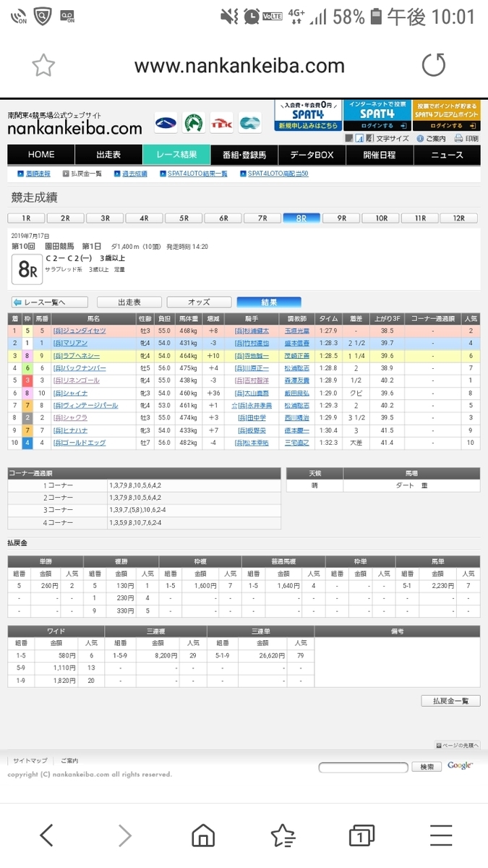Screen dimensions: 488x868
Task: Open the first-place finisher's jockey link
Action: coord(252,331)
